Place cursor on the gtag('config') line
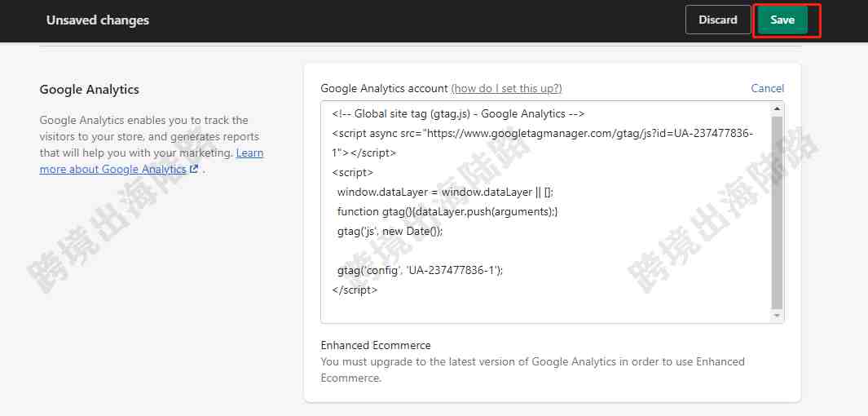The image size is (868, 416). (420, 270)
